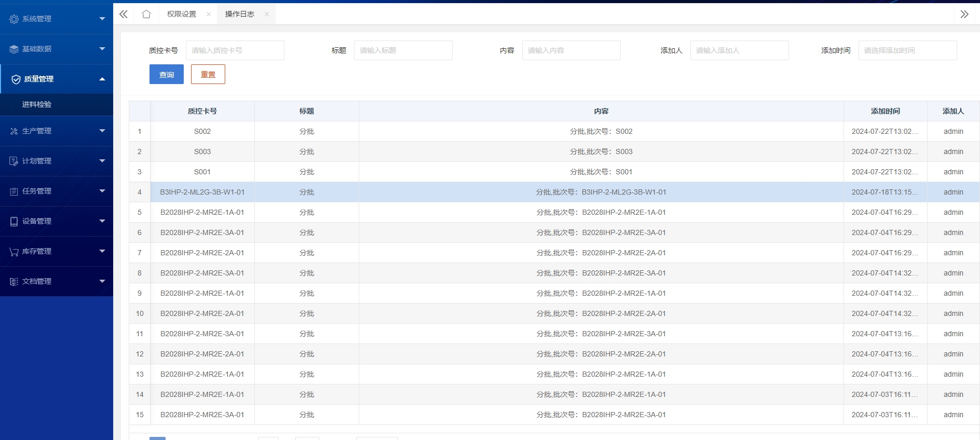
Task: Collapse the 质量管理 menu arrow
Action: [102, 79]
